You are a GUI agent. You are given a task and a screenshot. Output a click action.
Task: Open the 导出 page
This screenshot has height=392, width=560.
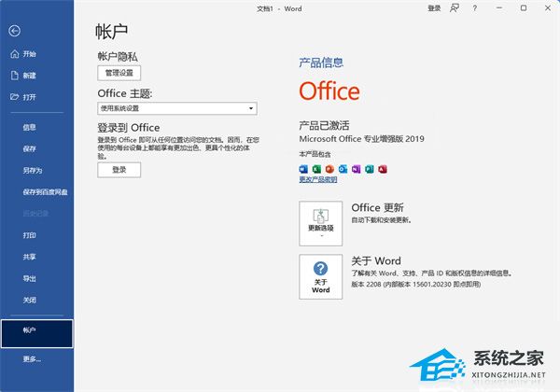tap(29, 278)
